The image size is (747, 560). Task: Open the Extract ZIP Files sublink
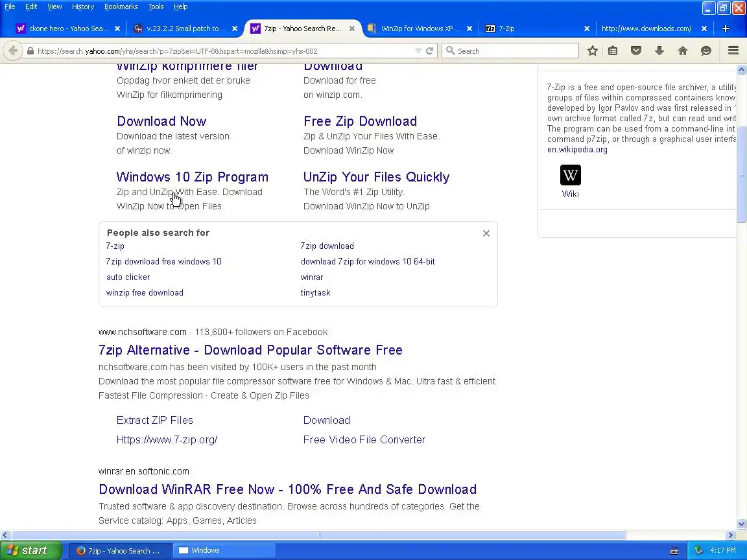(155, 420)
